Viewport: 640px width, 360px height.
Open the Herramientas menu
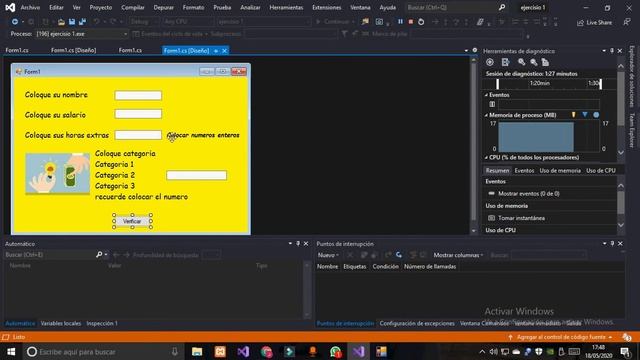pyautogui.click(x=286, y=7)
